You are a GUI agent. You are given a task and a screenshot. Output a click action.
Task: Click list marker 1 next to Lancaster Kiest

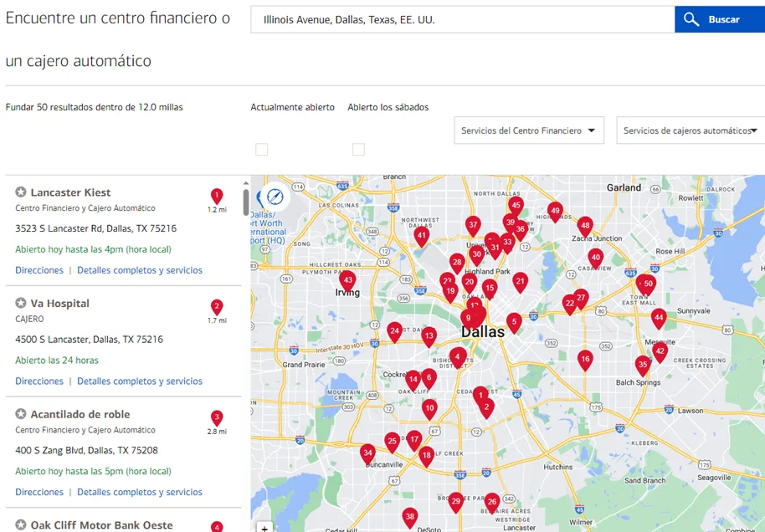[x=217, y=196]
